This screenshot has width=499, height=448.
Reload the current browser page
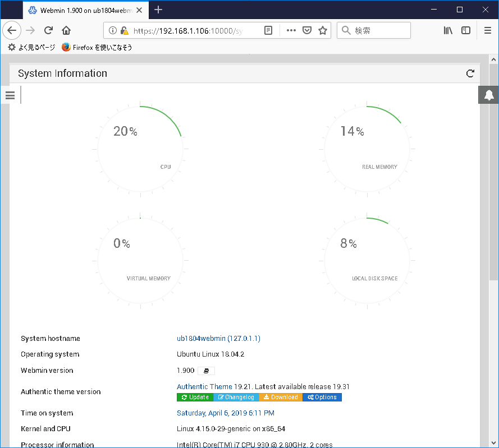click(x=48, y=30)
